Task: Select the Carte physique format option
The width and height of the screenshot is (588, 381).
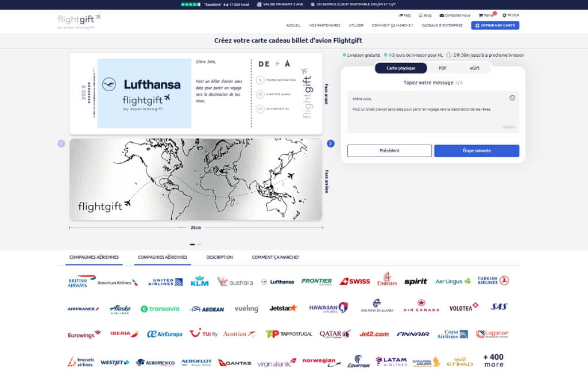Action: pyautogui.click(x=401, y=68)
